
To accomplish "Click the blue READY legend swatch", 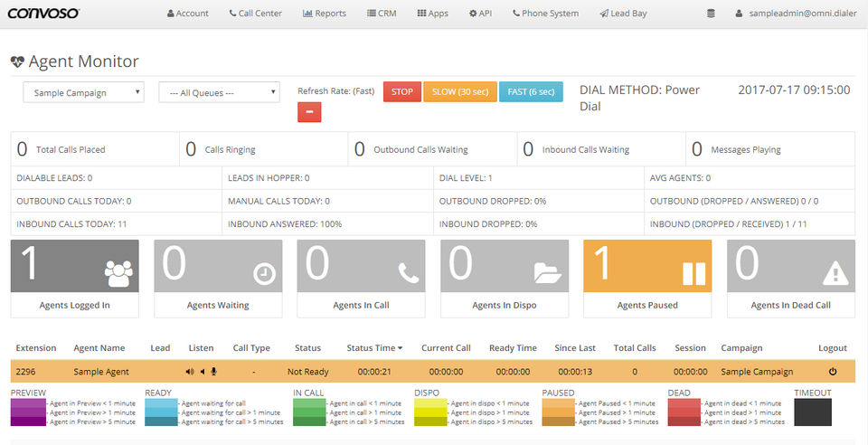I will click(x=161, y=412).
